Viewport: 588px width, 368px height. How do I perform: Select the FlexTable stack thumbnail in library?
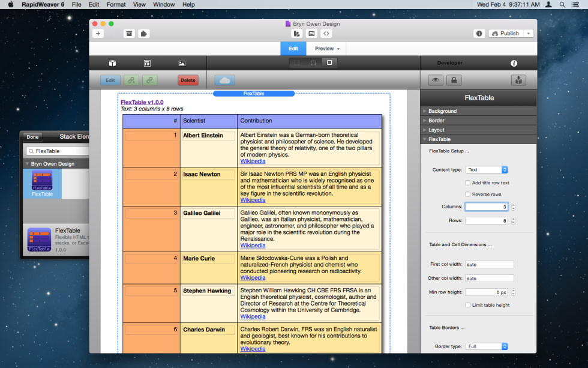coord(42,184)
